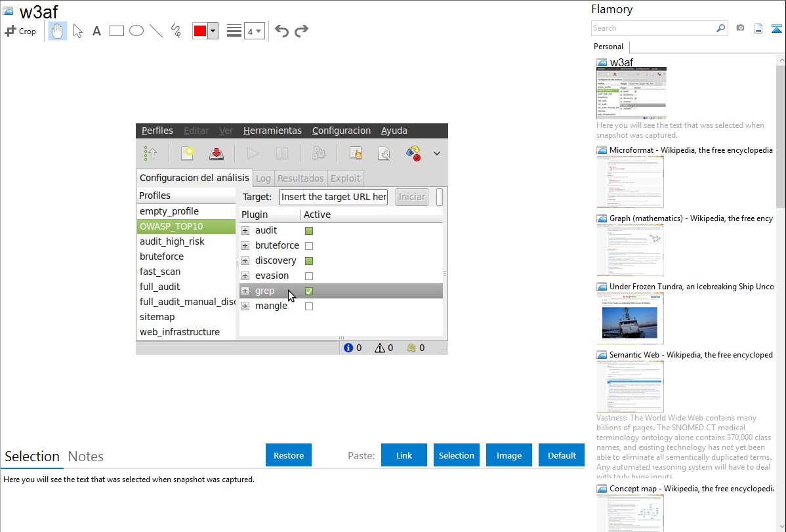The width and height of the screenshot is (786, 532).
Task: Open the w3af snapshot thumbnail
Action: (x=631, y=92)
